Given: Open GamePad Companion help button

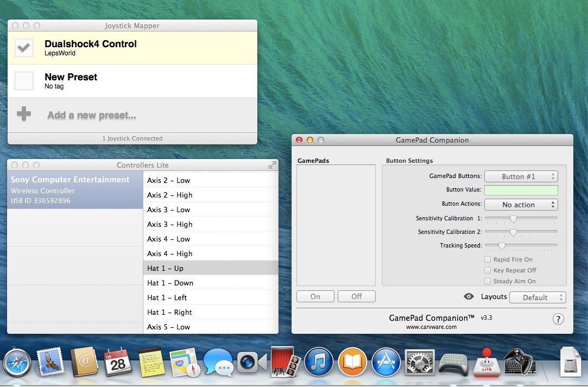Looking at the screenshot, I should click(x=558, y=319).
